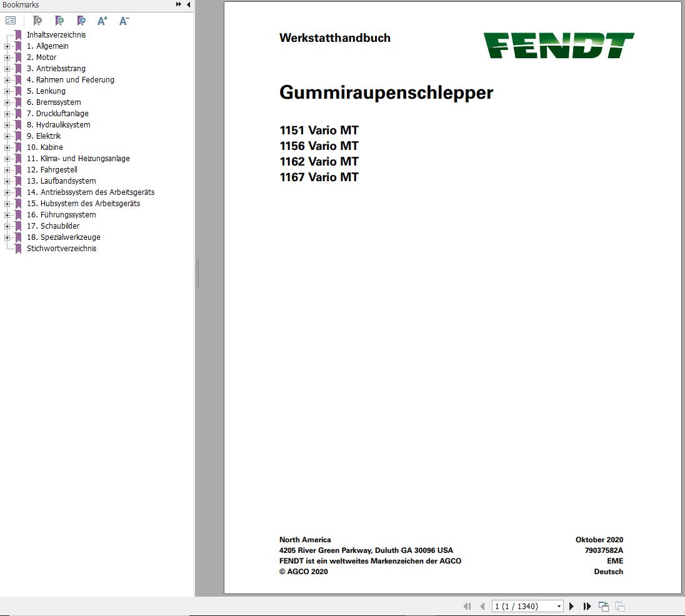Expand the 17. Schaubilder bookmark
The height and width of the screenshot is (616, 685).
[7, 226]
